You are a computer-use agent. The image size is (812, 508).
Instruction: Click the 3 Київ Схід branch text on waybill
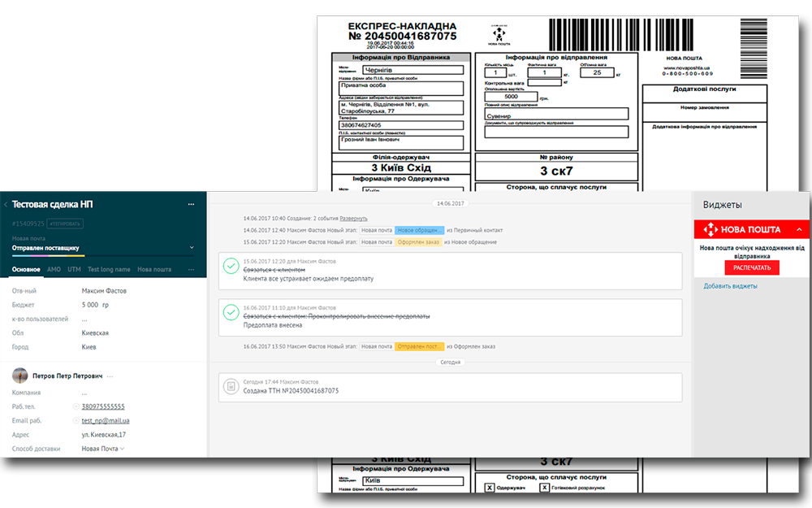(401, 167)
